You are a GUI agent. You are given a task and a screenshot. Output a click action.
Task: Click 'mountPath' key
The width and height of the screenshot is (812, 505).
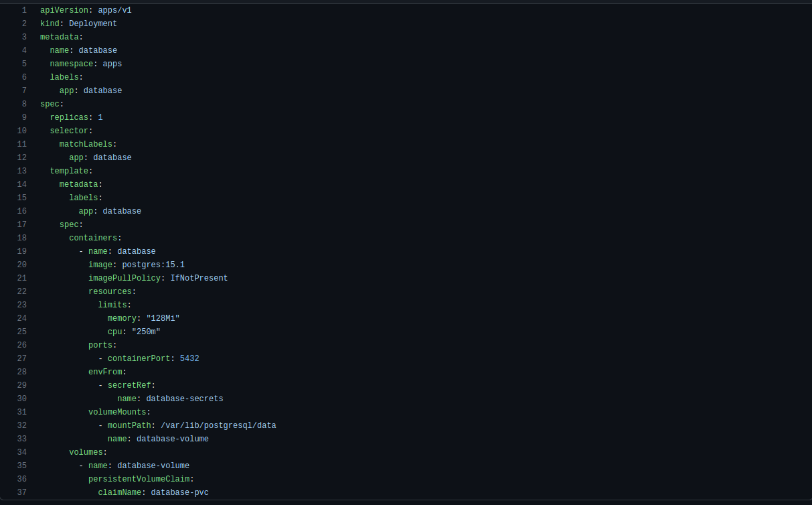pos(129,425)
